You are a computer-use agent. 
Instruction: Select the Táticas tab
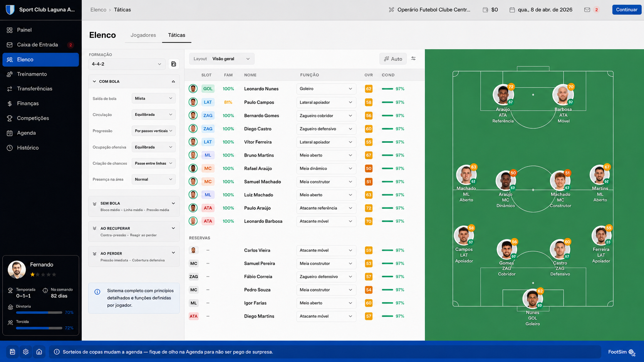[x=176, y=35]
